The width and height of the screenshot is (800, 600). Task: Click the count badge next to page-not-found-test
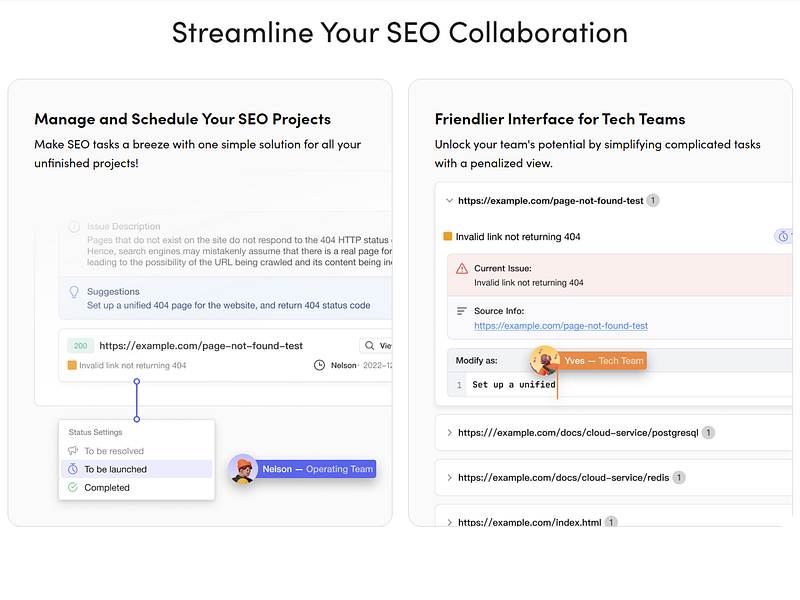tap(653, 201)
